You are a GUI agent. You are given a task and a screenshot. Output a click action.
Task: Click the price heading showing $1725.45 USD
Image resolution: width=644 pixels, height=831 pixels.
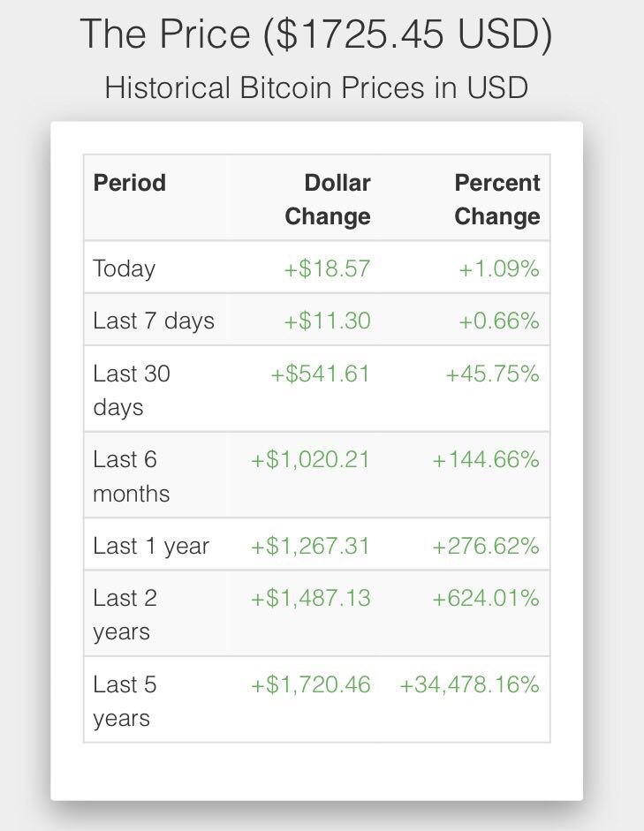point(316,35)
